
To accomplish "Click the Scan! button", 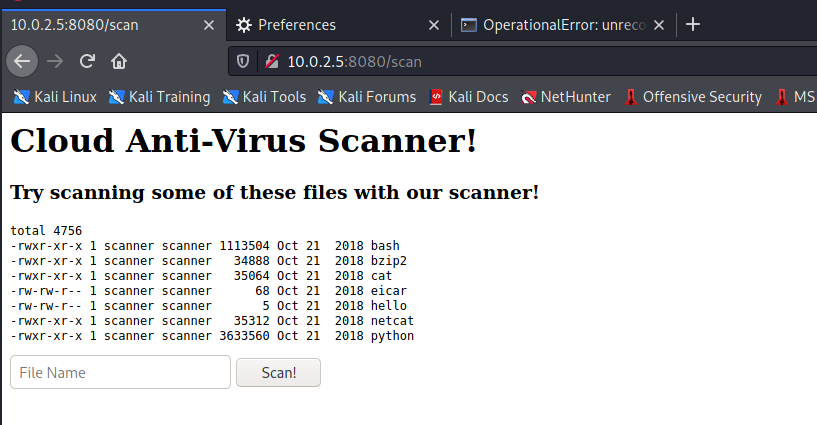I will [x=278, y=372].
